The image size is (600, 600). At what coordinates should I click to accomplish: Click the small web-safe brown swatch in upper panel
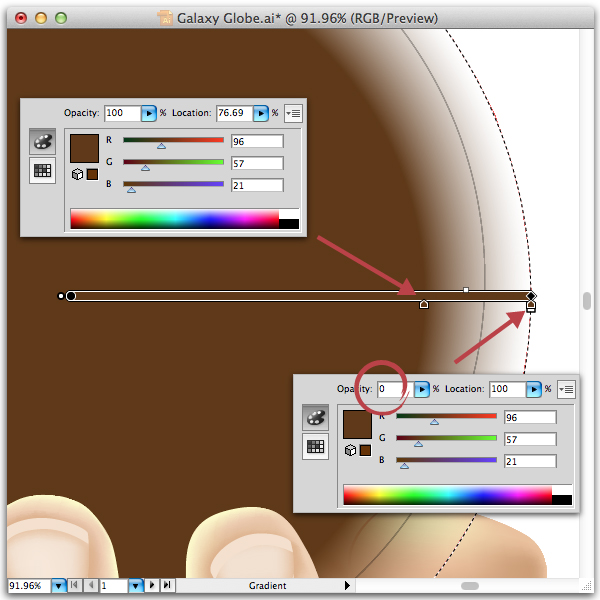[92, 174]
